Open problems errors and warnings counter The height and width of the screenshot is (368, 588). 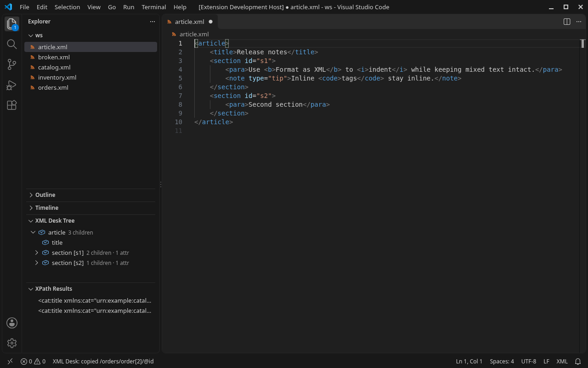coord(33,362)
